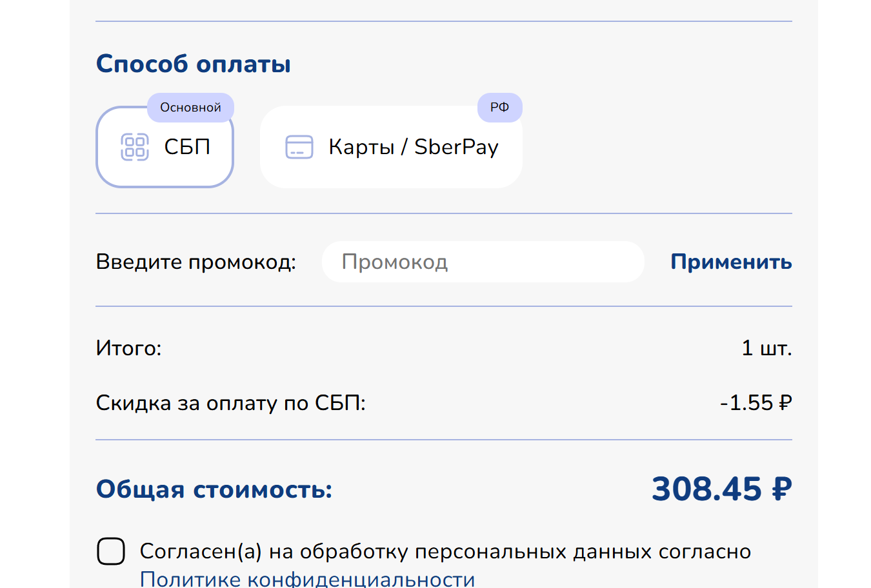871x588 pixels.
Task: Click the bank card icon
Action: coord(299,147)
